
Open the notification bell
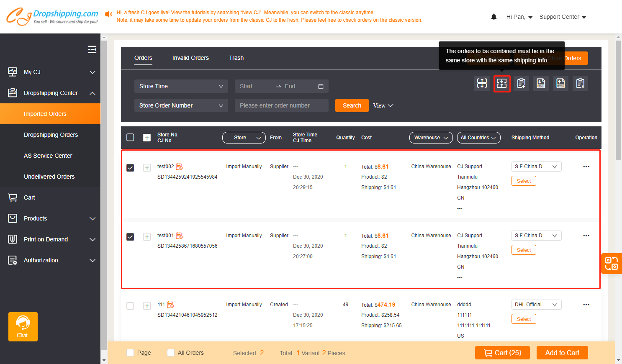(x=493, y=17)
